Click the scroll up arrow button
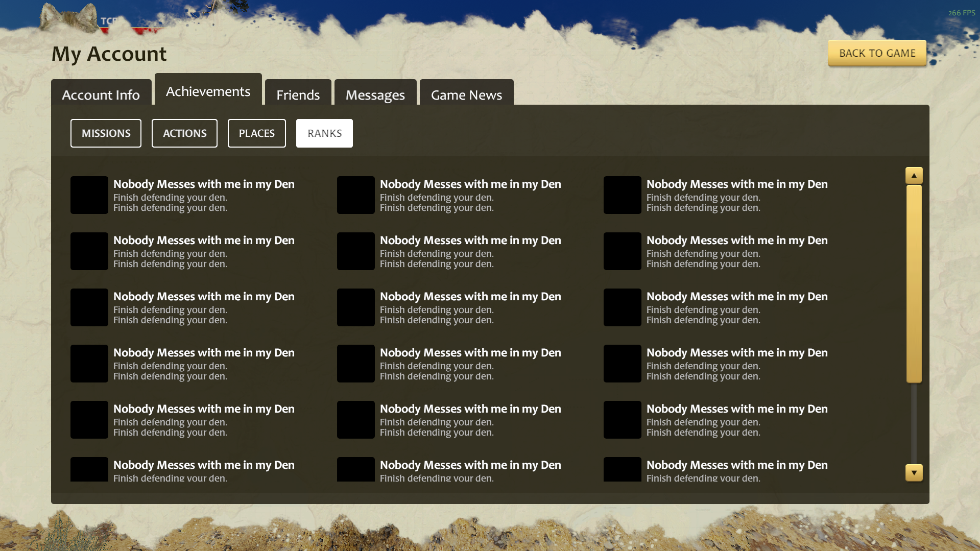The image size is (980, 551). (914, 176)
